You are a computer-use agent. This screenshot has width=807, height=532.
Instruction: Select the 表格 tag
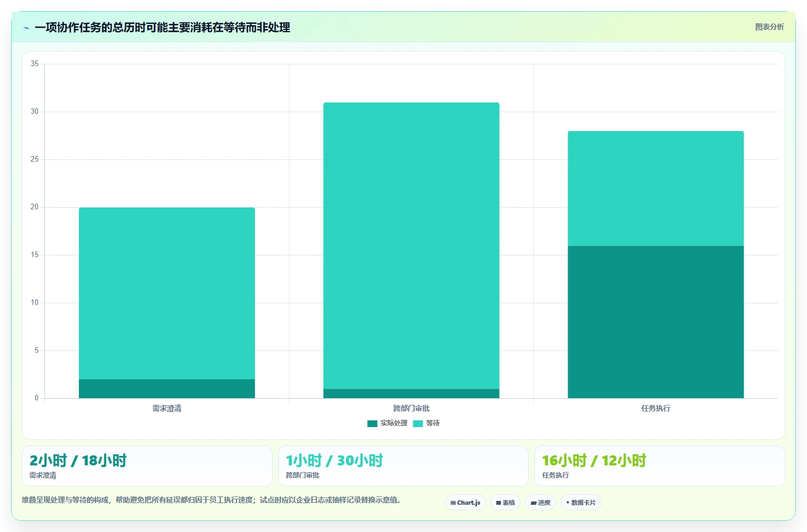[x=505, y=503]
